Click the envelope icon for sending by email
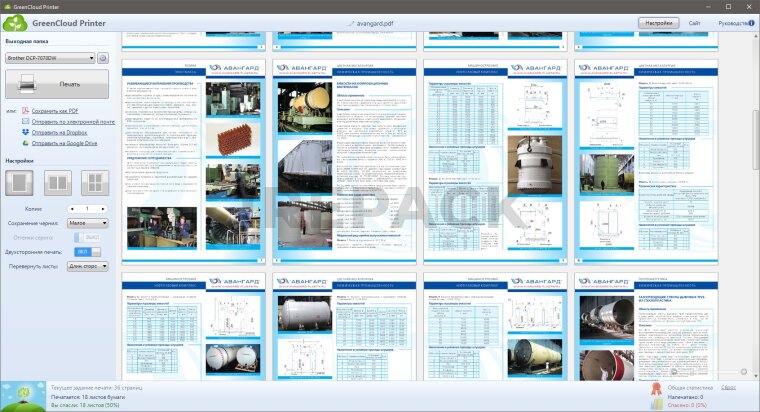The width and height of the screenshot is (760, 412). click(x=26, y=122)
